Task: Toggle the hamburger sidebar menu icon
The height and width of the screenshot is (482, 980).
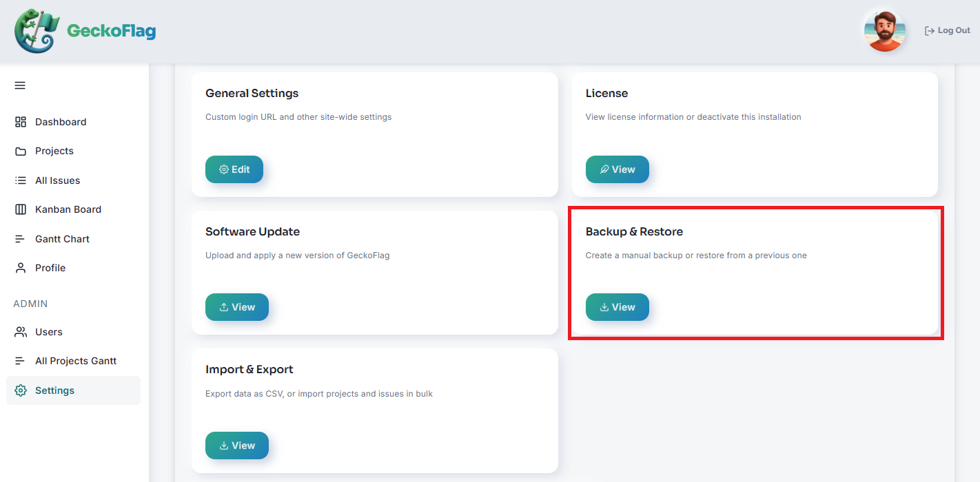Action: point(20,85)
